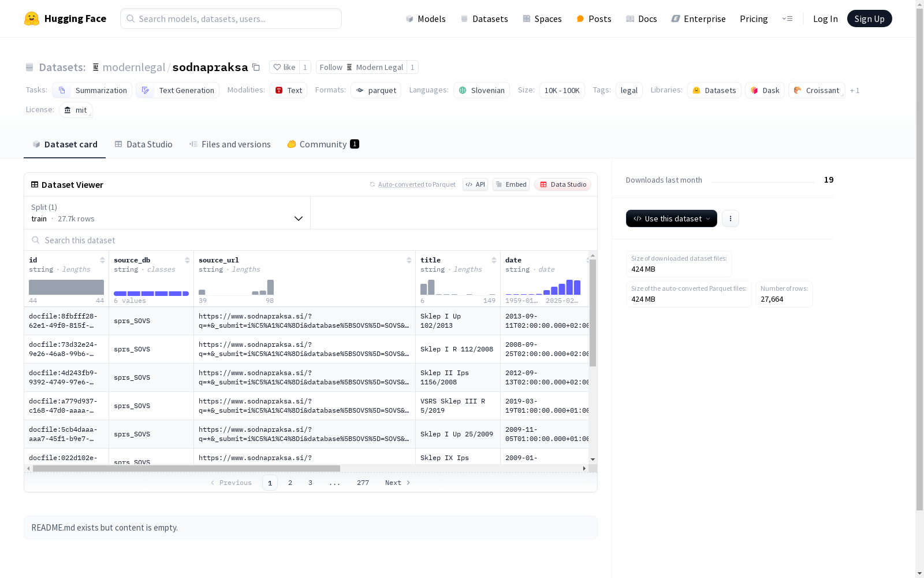Screen dimensions: 924x578
Task: Click the source_db classes distribution bar
Action: click(x=151, y=293)
